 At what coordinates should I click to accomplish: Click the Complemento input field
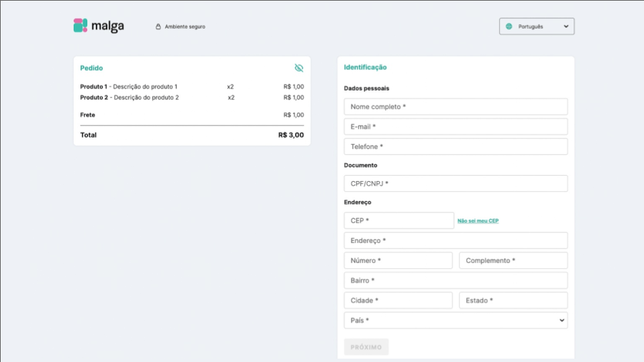point(513,261)
